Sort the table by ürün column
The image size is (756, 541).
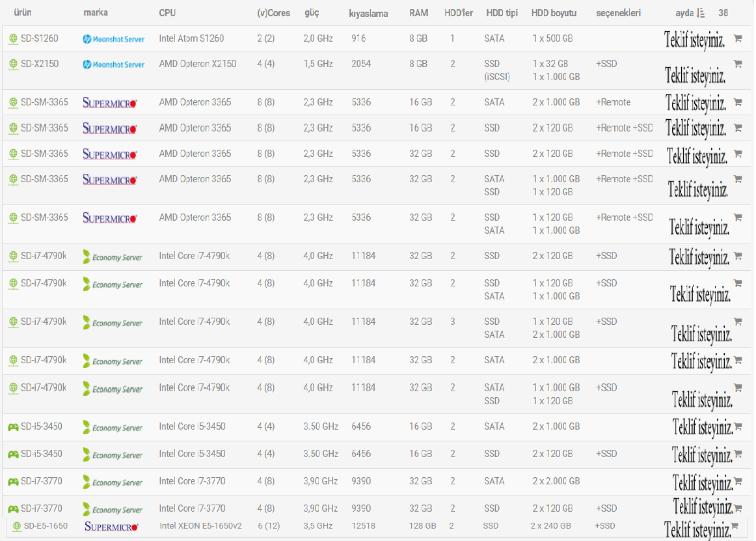point(23,12)
